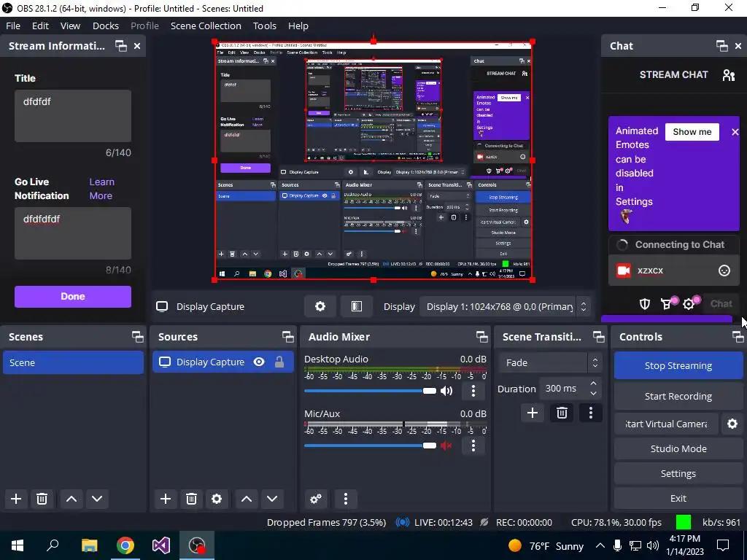The width and height of the screenshot is (747, 560).
Task: Remove selected scene with trash icon
Action: point(42,499)
